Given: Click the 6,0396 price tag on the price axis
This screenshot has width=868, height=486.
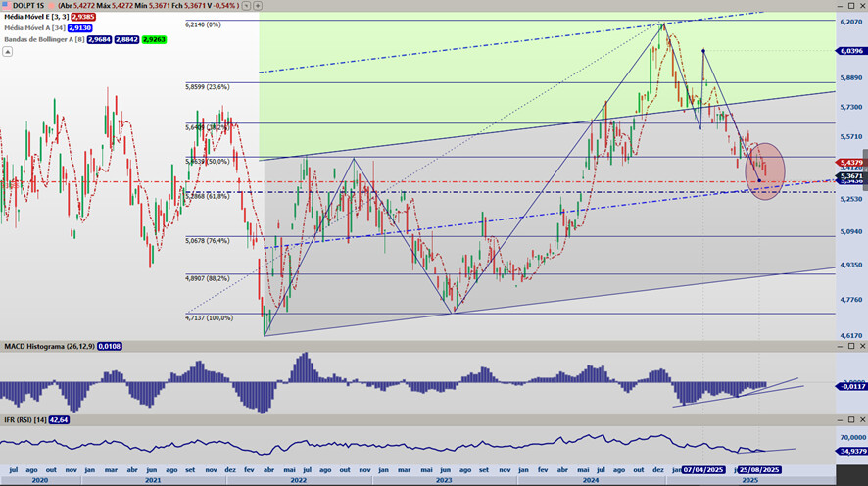Looking at the screenshot, I should [850, 50].
